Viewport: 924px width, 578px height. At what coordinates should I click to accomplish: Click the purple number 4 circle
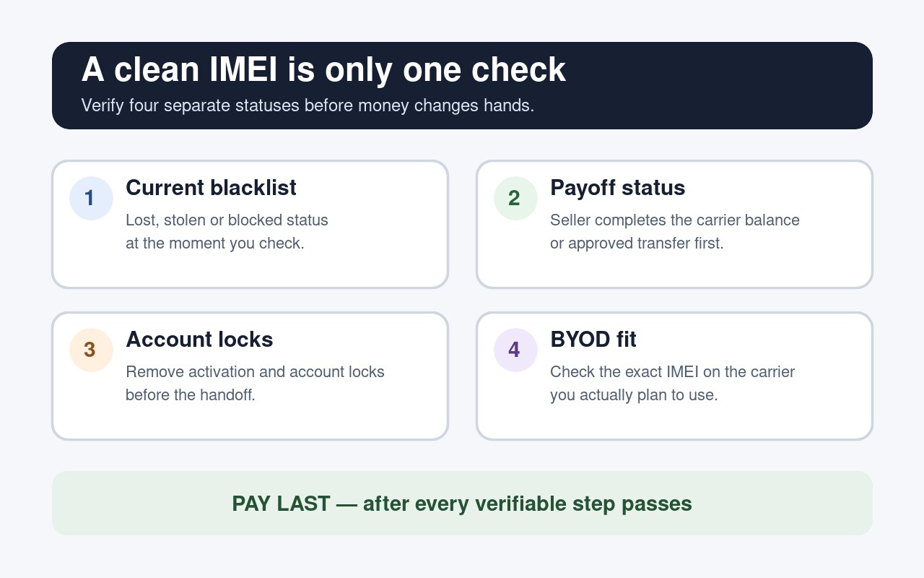point(515,350)
